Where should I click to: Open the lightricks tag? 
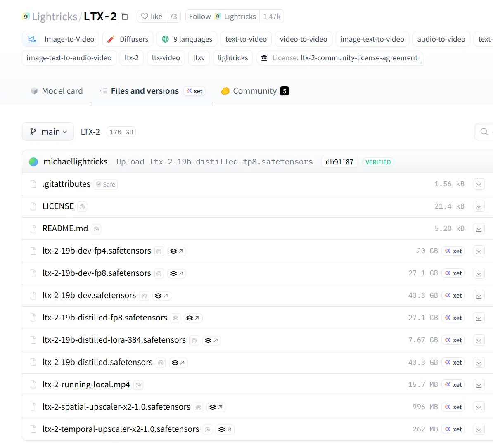coord(233,58)
